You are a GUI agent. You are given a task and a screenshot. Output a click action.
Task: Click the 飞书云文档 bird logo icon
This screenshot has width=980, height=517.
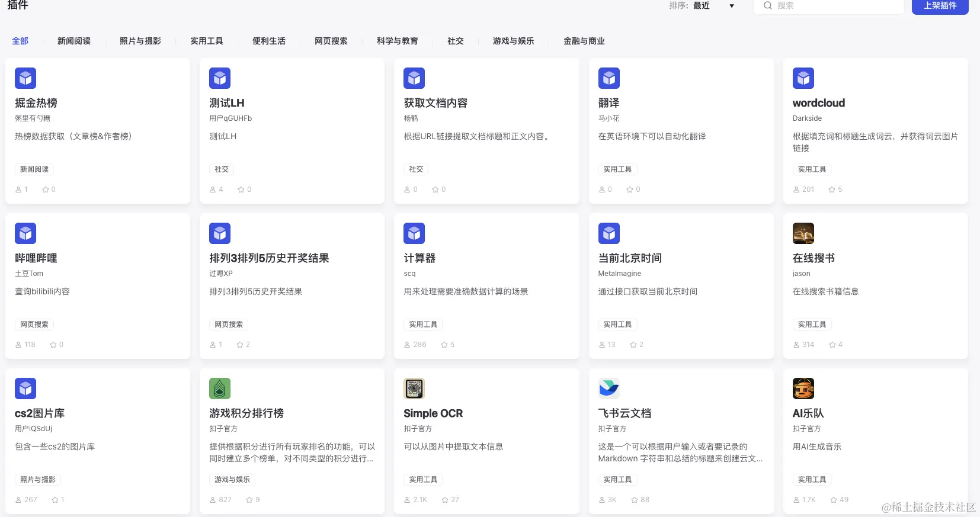(609, 388)
